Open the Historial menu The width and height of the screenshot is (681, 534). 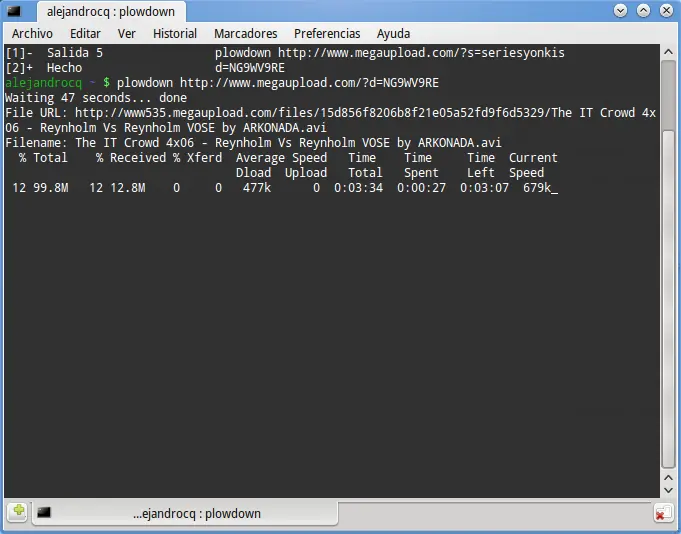pyautogui.click(x=175, y=33)
